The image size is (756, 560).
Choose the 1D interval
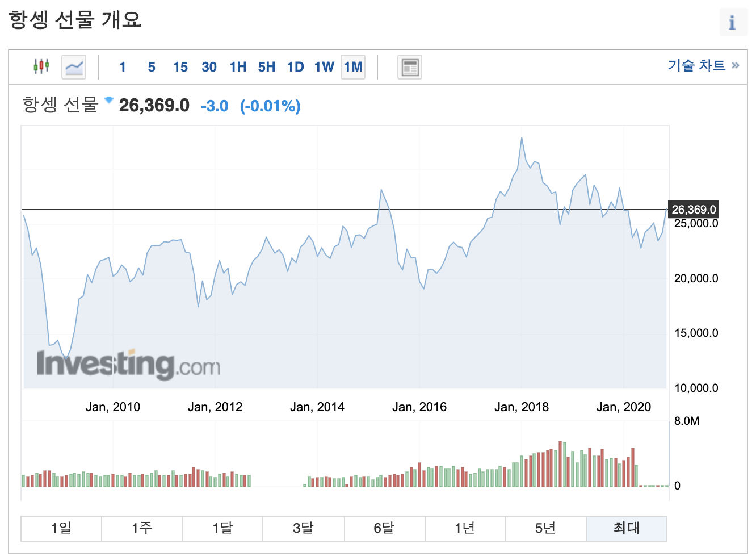pyautogui.click(x=296, y=67)
